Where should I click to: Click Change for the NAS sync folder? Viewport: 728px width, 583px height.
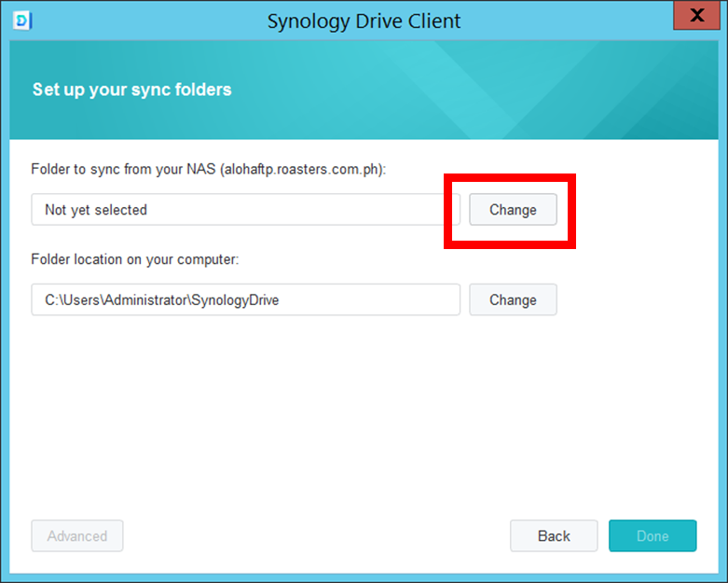(x=513, y=210)
